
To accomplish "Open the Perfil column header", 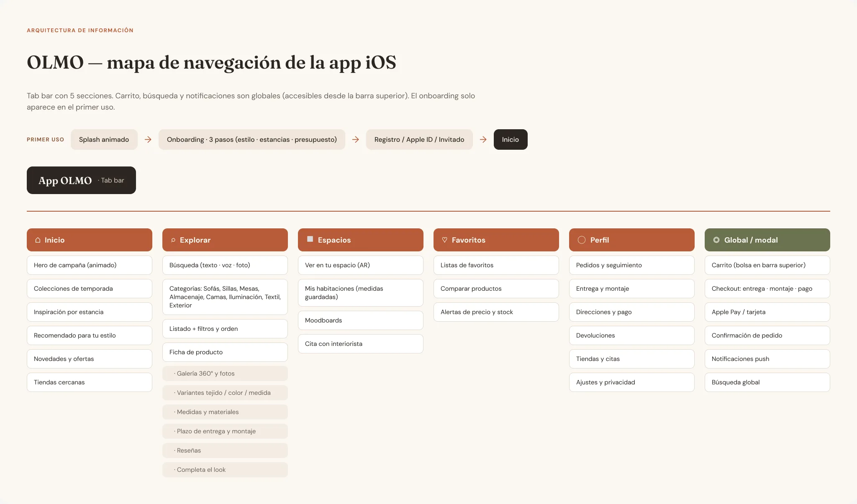I will 632,240.
